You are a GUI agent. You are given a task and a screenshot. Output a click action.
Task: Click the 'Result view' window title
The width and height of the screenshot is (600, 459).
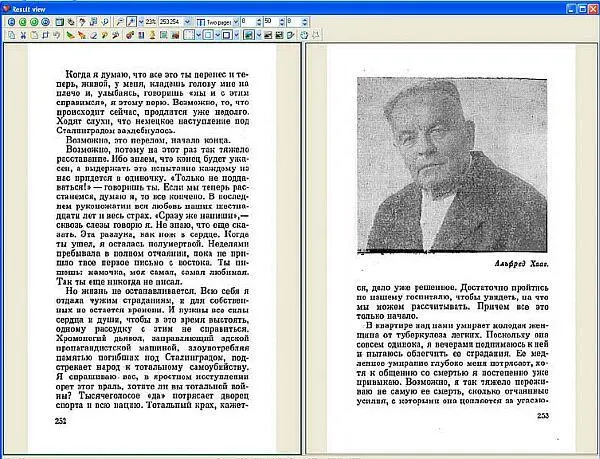coord(29,9)
